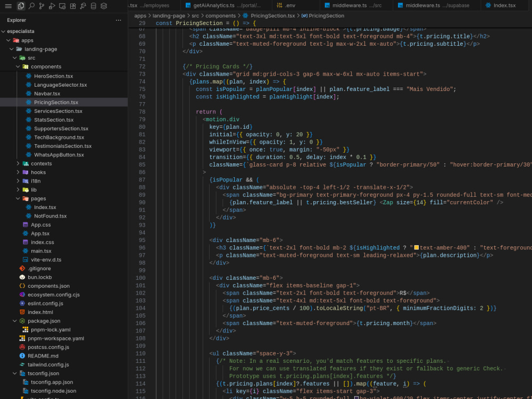Screen dimensions: 532x399
Task: Click the index.html file icon
Action: (x=22, y=312)
